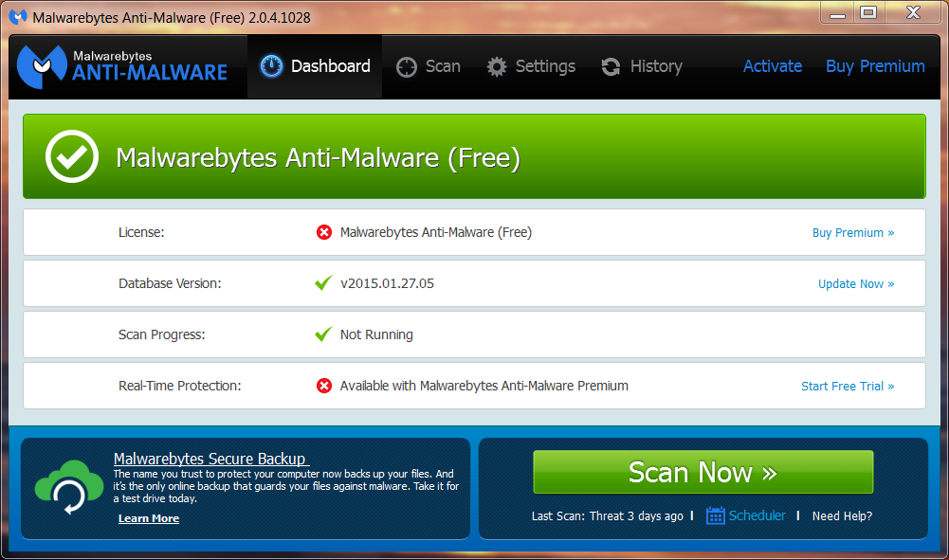Switch to the Dashboard tab
Screen dimensions: 949x560
click(x=315, y=66)
